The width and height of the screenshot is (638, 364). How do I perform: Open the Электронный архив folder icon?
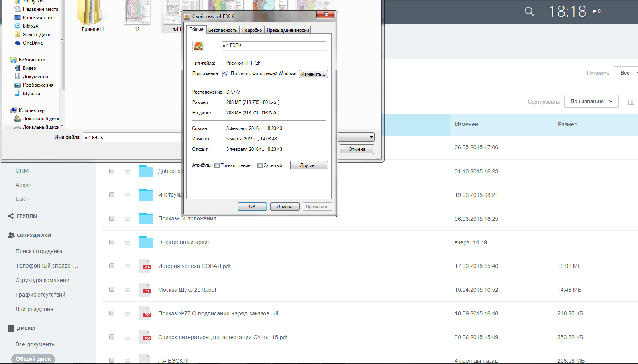146,242
